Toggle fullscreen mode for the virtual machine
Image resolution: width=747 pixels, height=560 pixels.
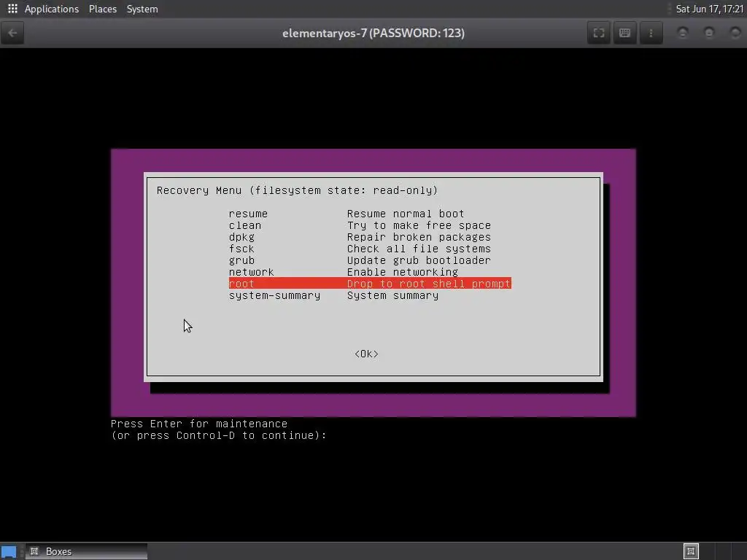pyautogui.click(x=599, y=33)
